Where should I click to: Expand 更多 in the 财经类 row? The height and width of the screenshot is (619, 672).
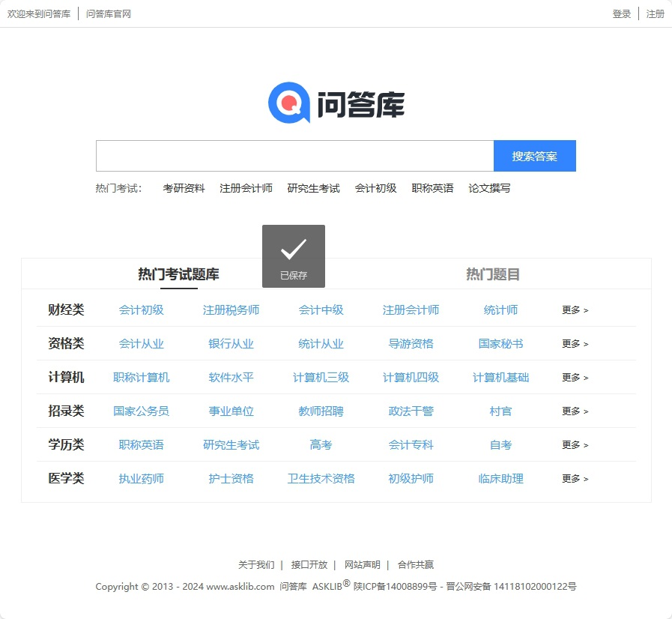tap(575, 310)
